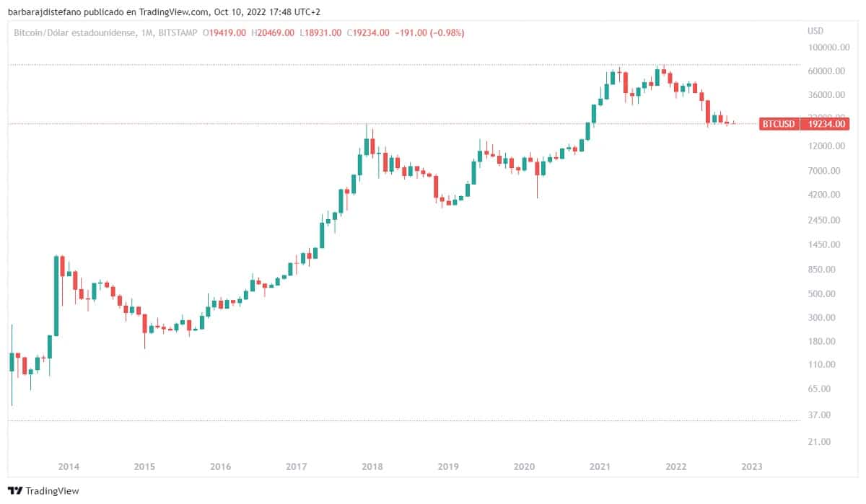Click the 2014 label on time axis

point(69,467)
